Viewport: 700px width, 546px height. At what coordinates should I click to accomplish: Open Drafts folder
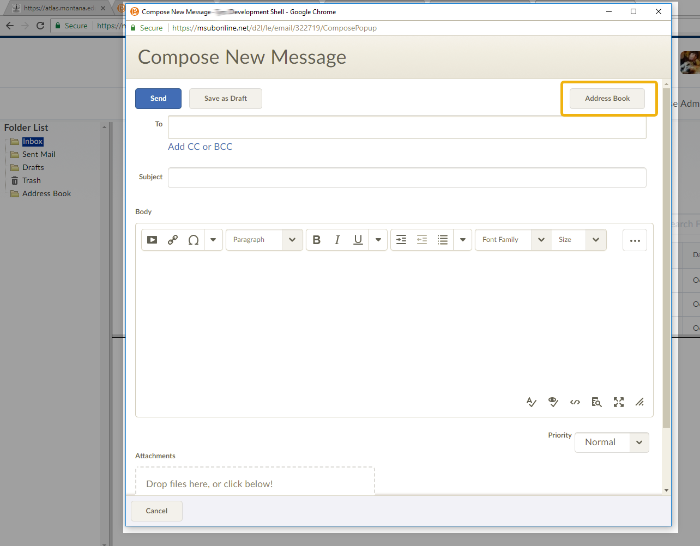33,167
